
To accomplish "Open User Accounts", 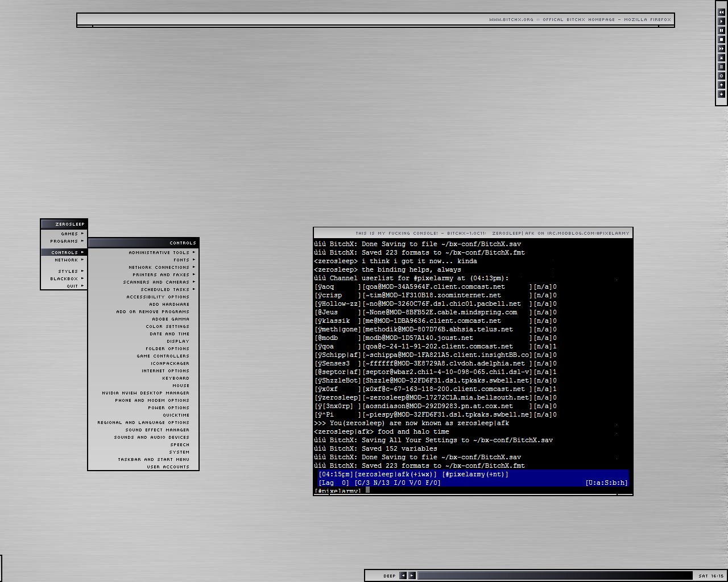I will pos(143,467).
